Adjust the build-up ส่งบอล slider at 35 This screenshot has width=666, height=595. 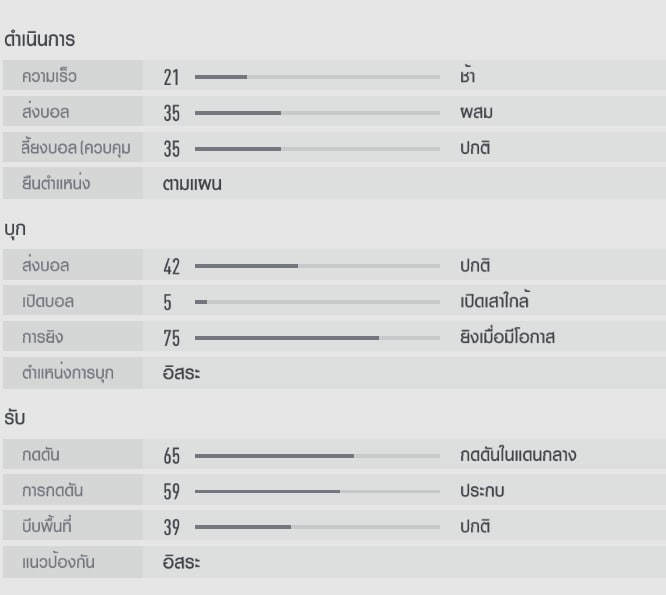(317, 113)
